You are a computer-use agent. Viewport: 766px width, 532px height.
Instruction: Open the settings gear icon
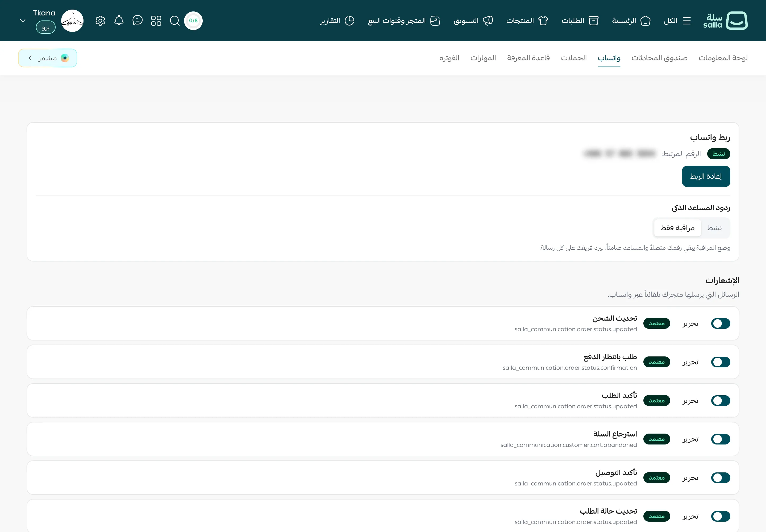100,21
